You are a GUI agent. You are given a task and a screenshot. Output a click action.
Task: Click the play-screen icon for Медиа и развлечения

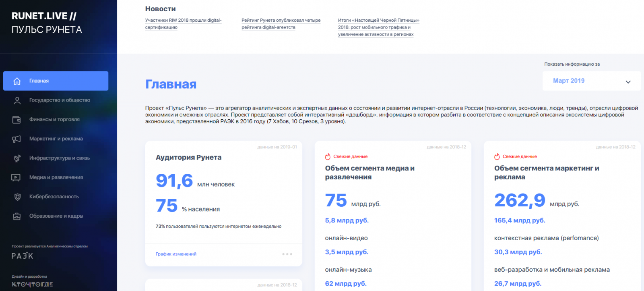click(x=16, y=178)
